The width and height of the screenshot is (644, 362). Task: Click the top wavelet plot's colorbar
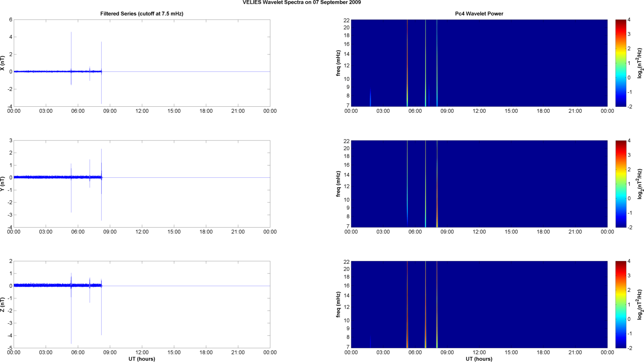pyautogui.click(x=621, y=63)
